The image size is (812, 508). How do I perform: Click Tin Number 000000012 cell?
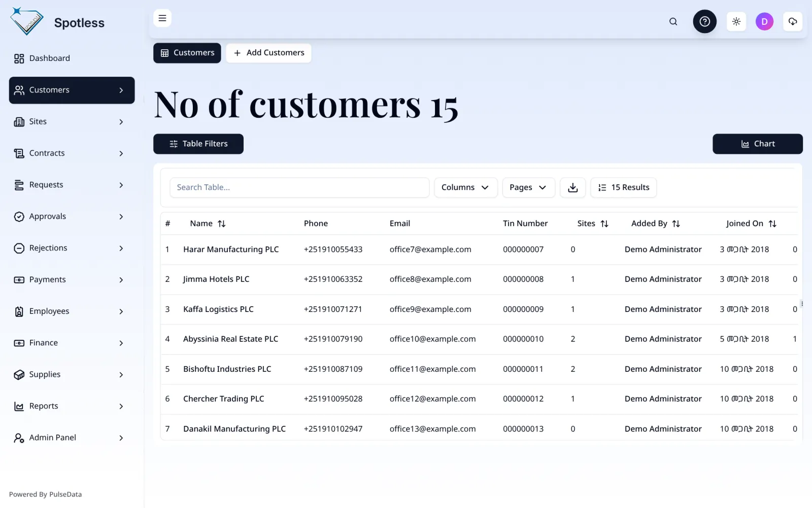(x=523, y=399)
